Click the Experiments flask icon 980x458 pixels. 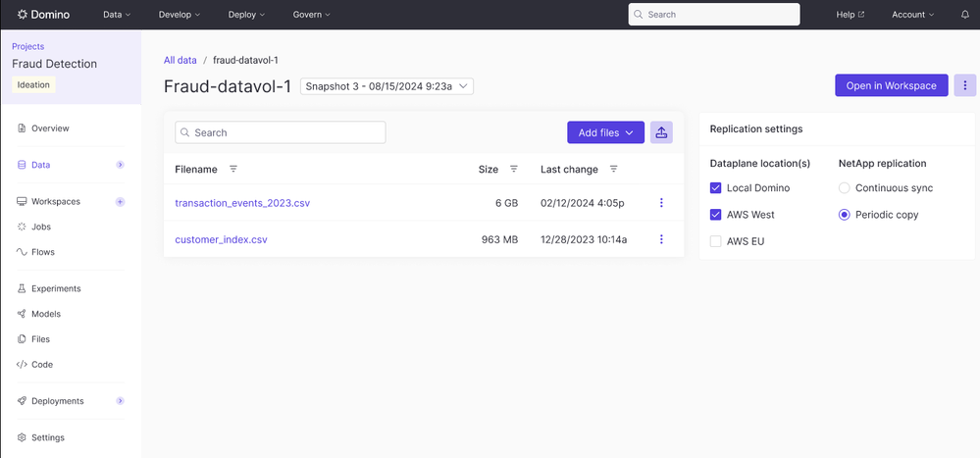click(22, 288)
